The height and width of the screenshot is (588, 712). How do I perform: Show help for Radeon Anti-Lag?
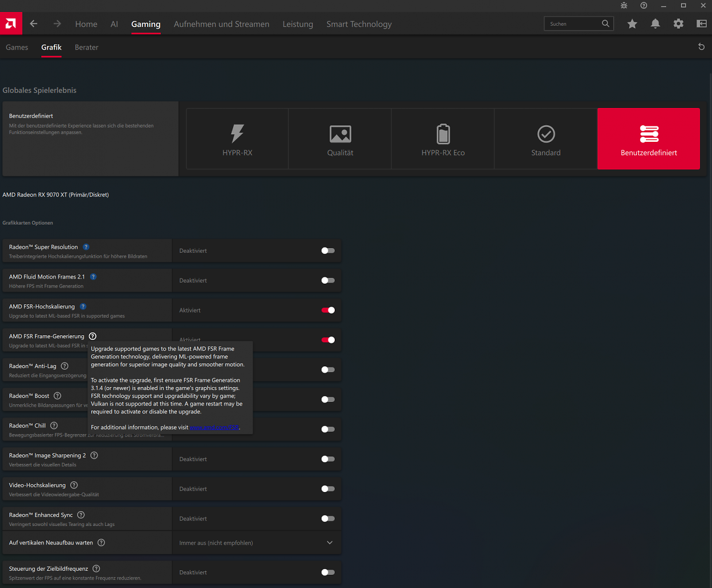(64, 366)
